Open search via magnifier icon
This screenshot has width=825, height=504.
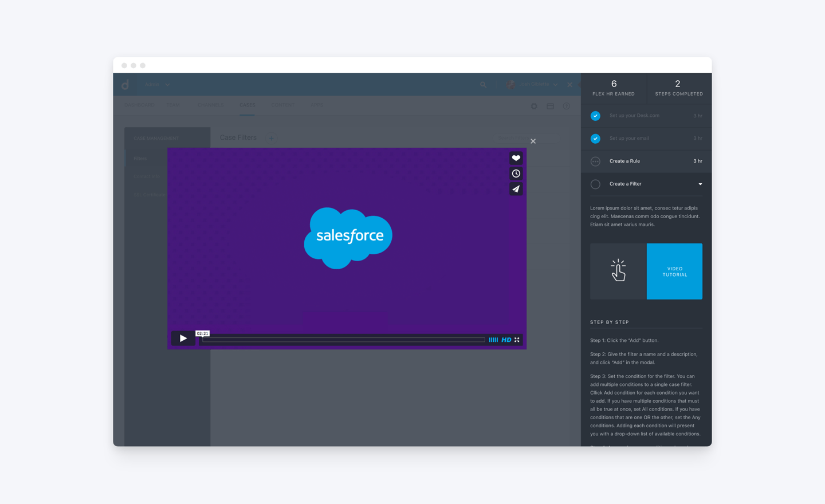[483, 85]
